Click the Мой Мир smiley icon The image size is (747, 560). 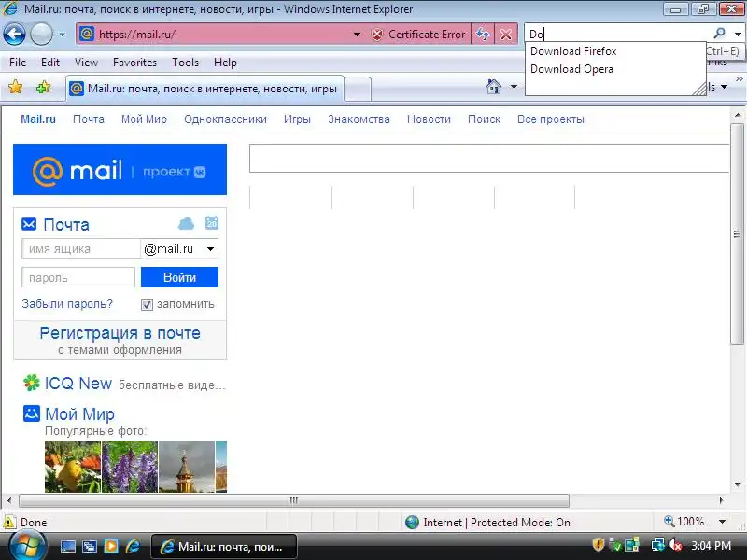tap(32, 413)
